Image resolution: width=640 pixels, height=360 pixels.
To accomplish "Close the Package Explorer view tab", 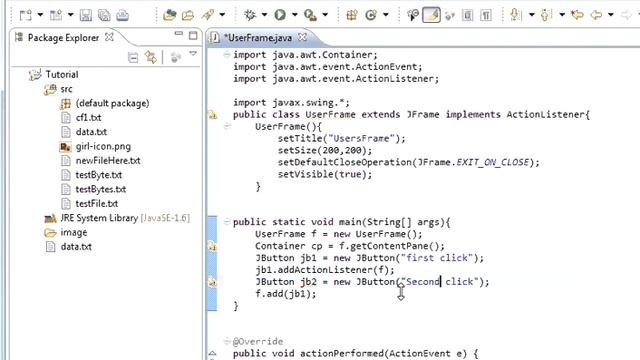I will click(109, 37).
